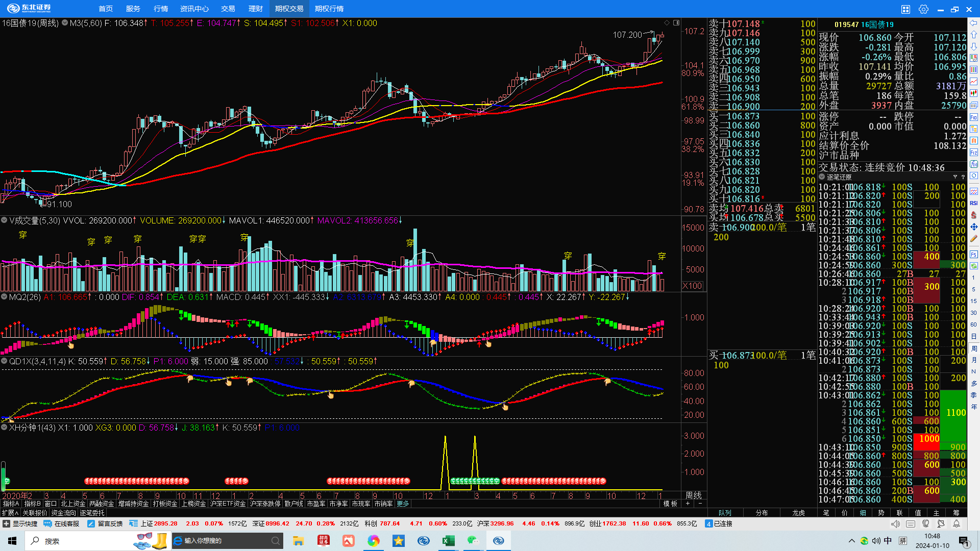This screenshot has height=551, width=980.
Task: Open the settings gear in title bar
Action: pos(923,9)
